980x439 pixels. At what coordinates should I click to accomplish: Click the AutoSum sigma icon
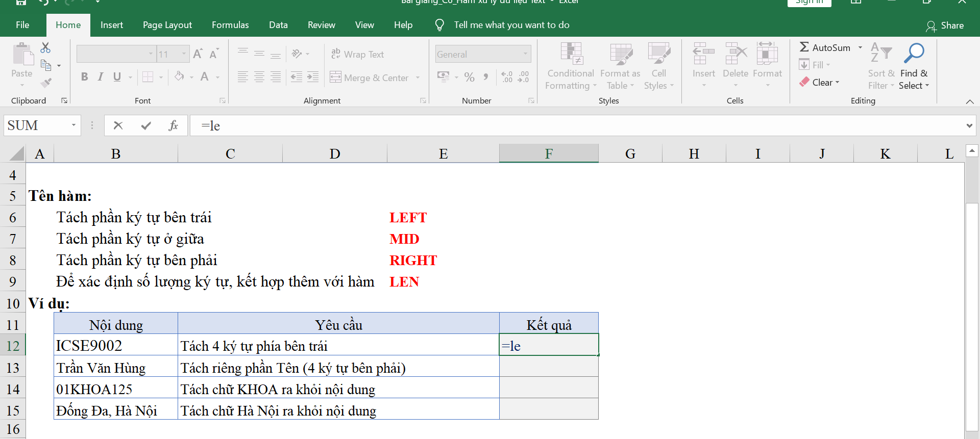pyautogui.click(x=804, y=47)
